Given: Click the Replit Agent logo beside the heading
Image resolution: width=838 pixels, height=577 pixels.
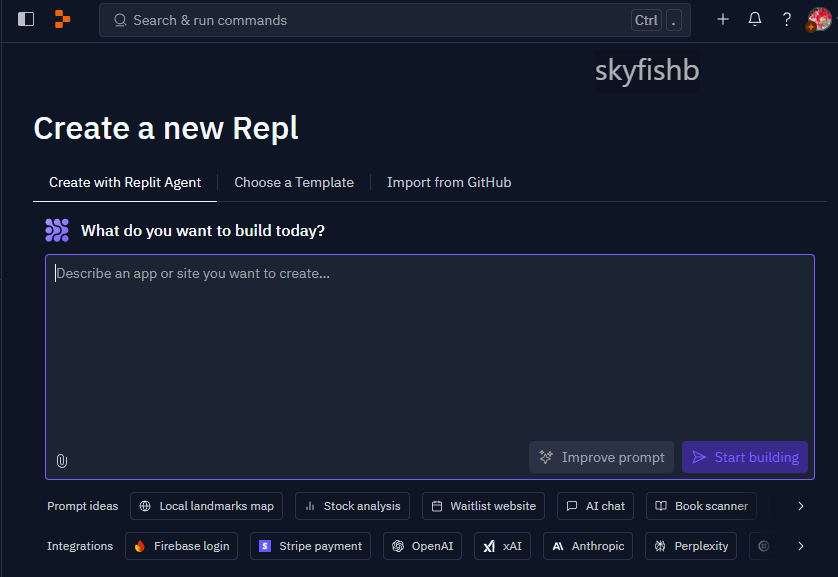Looking at the screenshot, I should [57, 230].
